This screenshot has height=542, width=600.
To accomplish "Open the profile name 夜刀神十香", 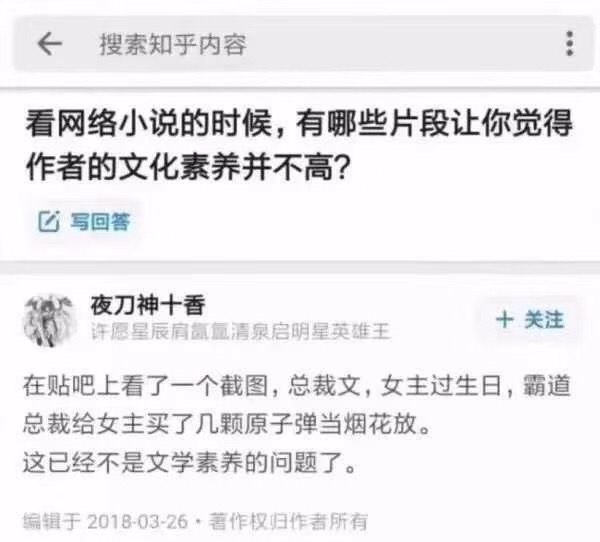I will point(148,305).
